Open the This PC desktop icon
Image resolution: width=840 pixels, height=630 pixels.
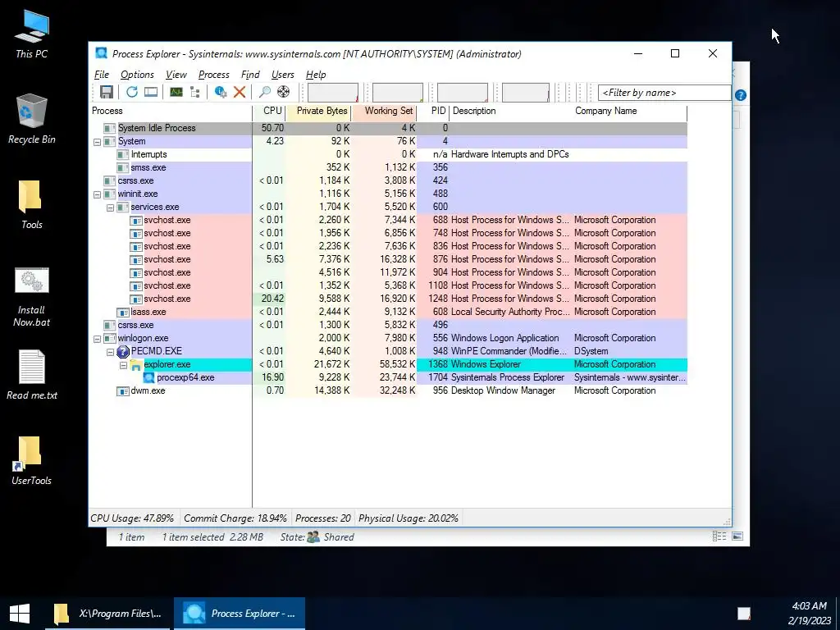32,33
